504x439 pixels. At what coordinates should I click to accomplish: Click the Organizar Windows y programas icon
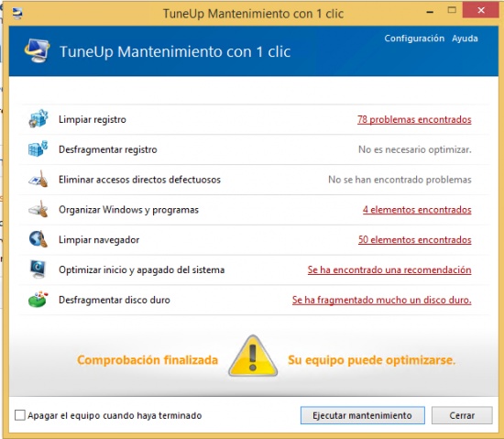[38, 209]
